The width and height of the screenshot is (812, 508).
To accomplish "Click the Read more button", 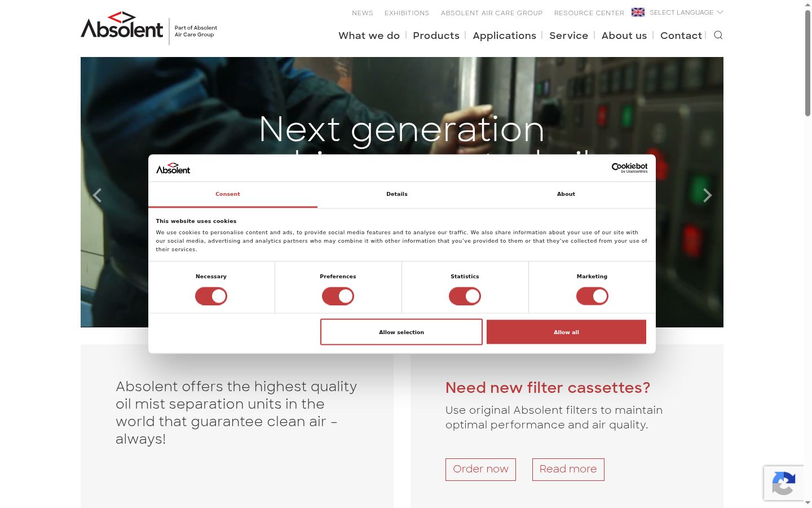I will pyautogui.click(x=568, y=470).
